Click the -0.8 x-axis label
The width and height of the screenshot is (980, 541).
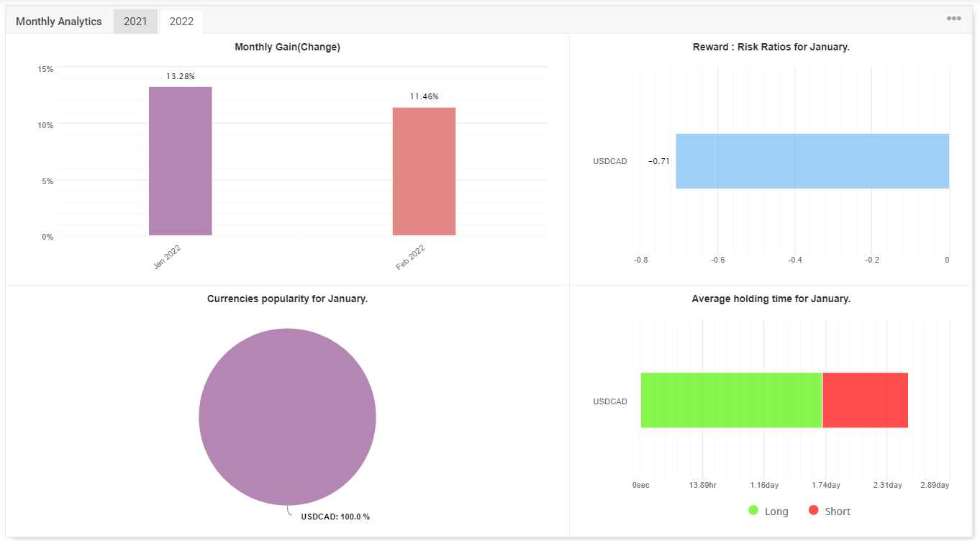click(640, 260)
